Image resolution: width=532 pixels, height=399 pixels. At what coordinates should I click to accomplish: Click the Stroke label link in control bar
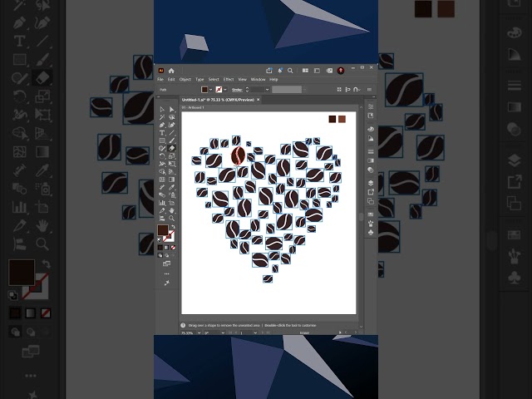(x=237, y=90)
